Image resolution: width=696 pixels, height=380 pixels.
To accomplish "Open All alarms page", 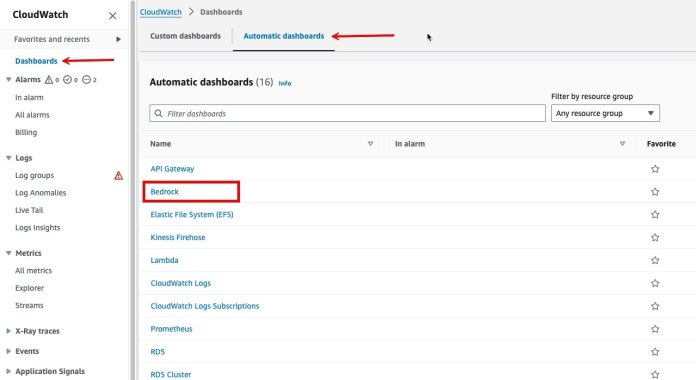I will coord(32,115).
